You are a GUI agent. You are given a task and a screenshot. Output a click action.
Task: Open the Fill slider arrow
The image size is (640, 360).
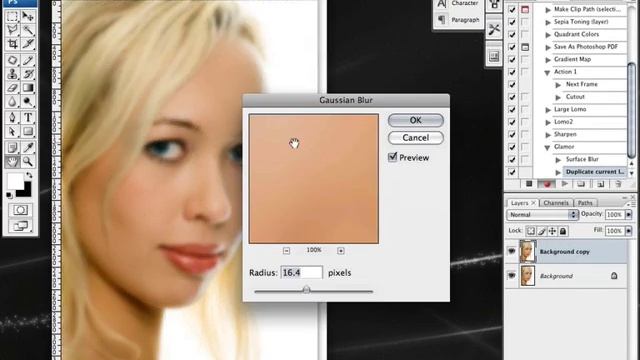pyautogui.click(x=628, y=231)
